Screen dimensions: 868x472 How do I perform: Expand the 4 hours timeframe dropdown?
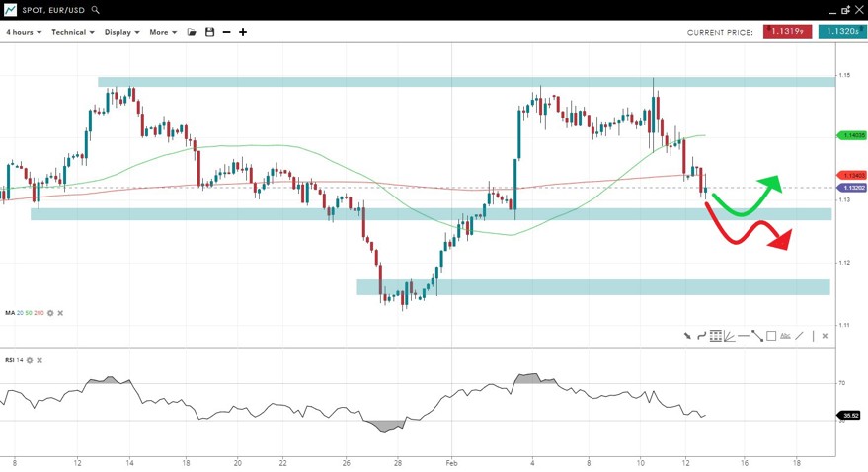(24, 32)
